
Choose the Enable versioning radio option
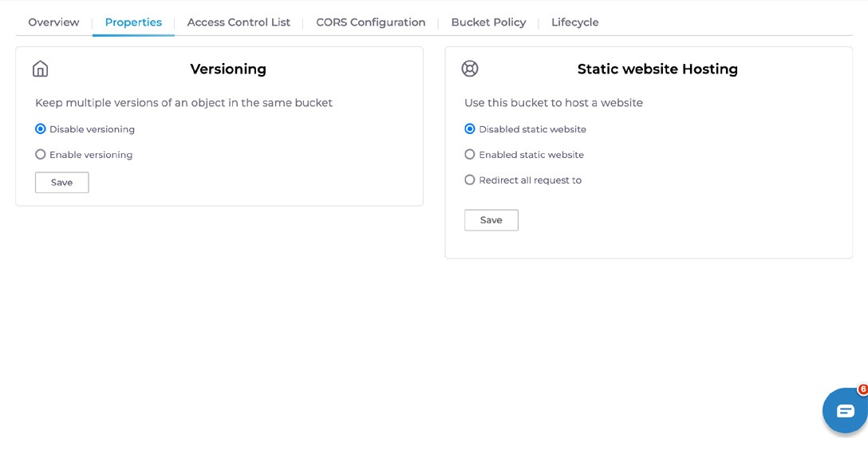coord(41,155)
